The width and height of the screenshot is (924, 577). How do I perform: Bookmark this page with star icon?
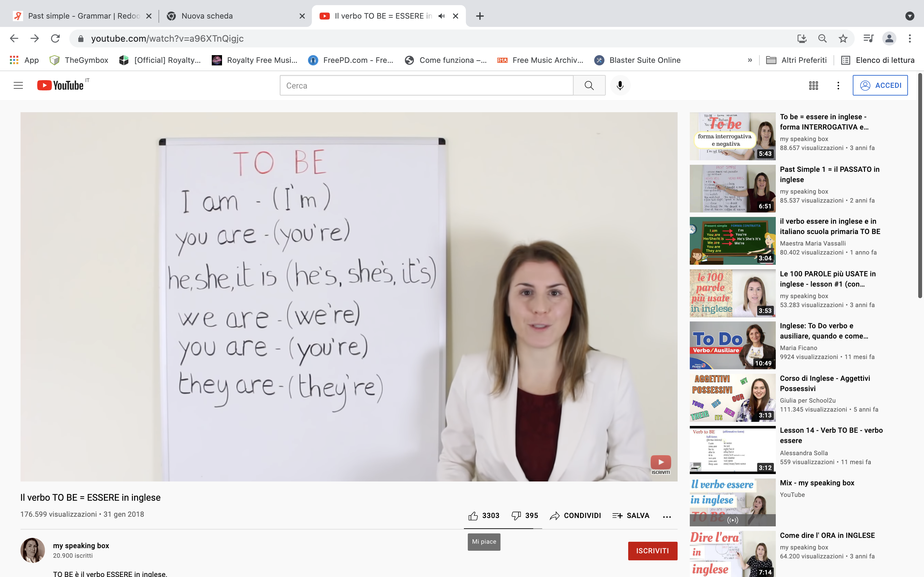pos(843,38)
